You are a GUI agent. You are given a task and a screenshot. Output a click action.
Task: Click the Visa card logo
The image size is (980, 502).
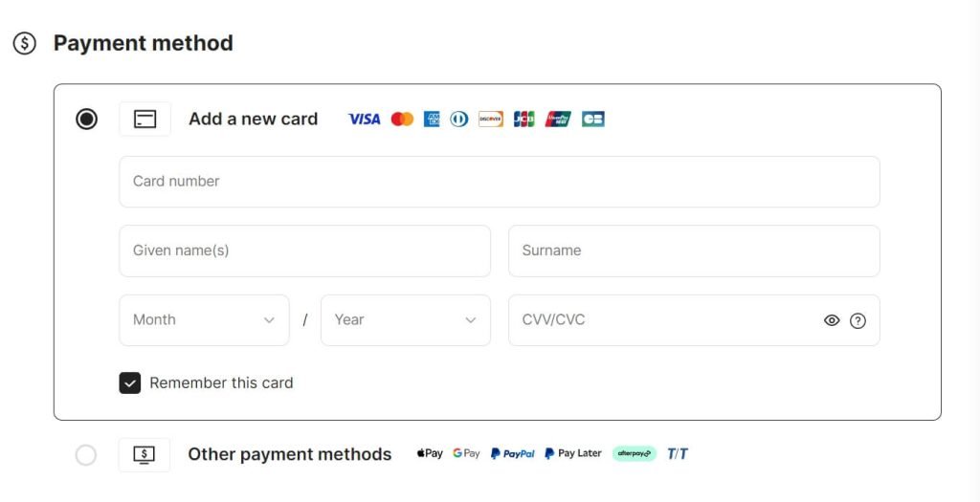[364, 119]
